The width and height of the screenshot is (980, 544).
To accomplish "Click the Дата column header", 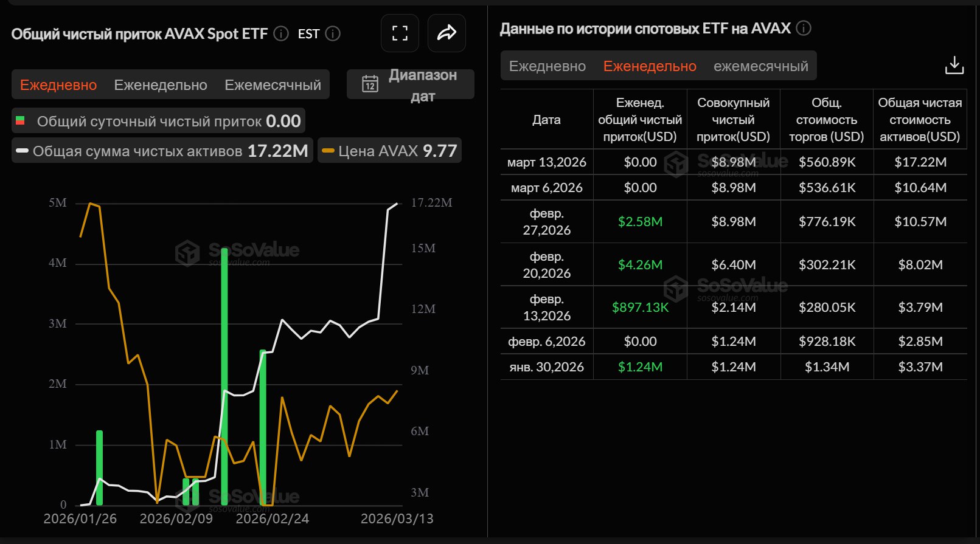I will coord(546,120).
